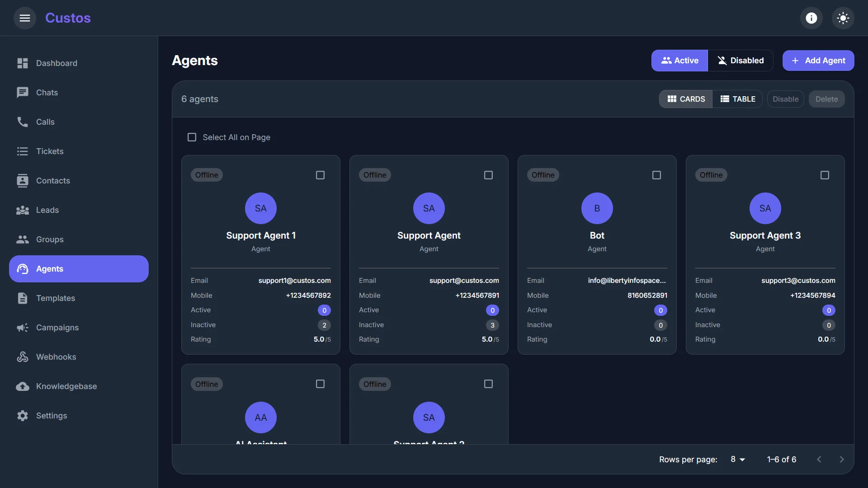Viewport: 868px width, 488px height.
Task: Click the Disable button
Action: click(x=785, y=99)
